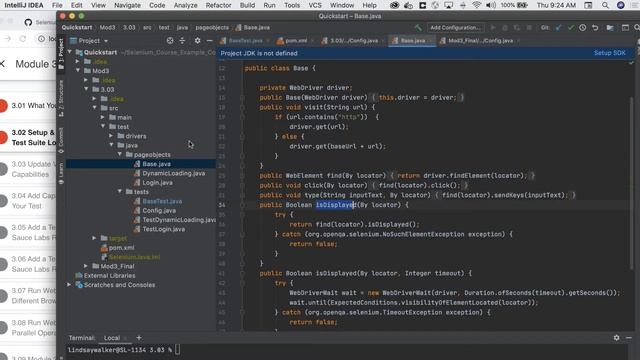Open the Build menu
The height and width of the screenshot is (360, 640).
click(247, 5)
